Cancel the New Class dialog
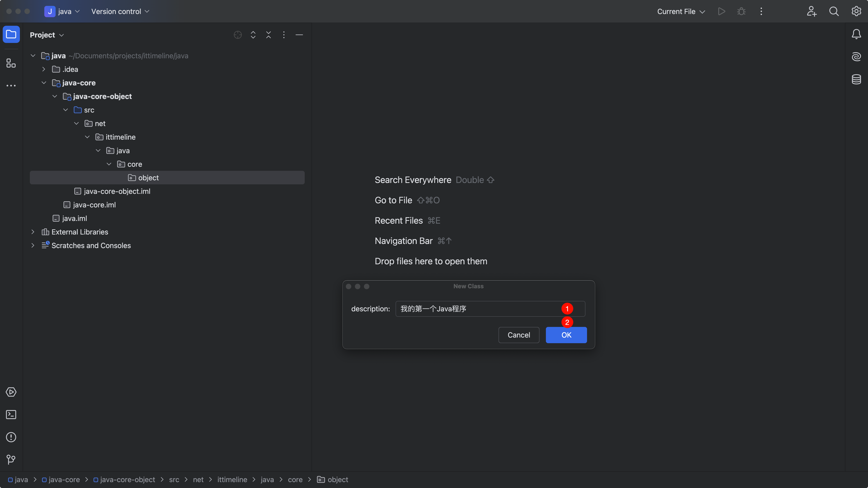Screen dimensions: 868x488 point(519,335)
